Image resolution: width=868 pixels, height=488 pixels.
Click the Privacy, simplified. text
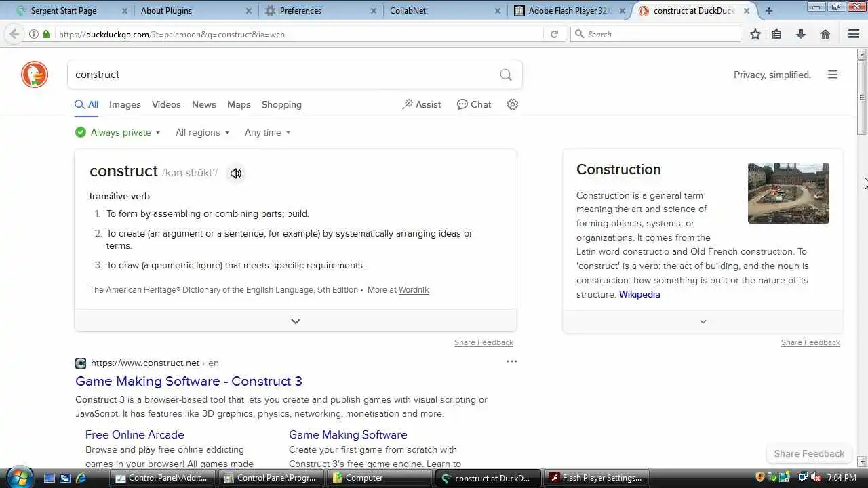[772, 75]
